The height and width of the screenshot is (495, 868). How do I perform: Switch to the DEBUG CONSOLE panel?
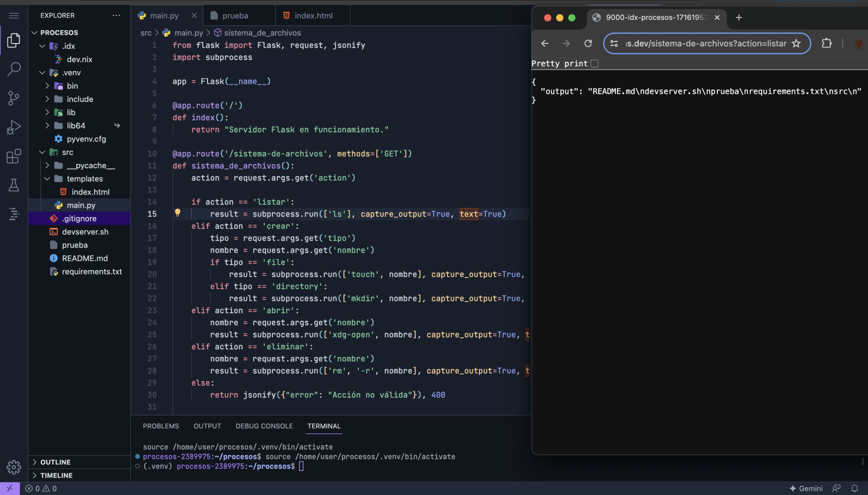264,426
